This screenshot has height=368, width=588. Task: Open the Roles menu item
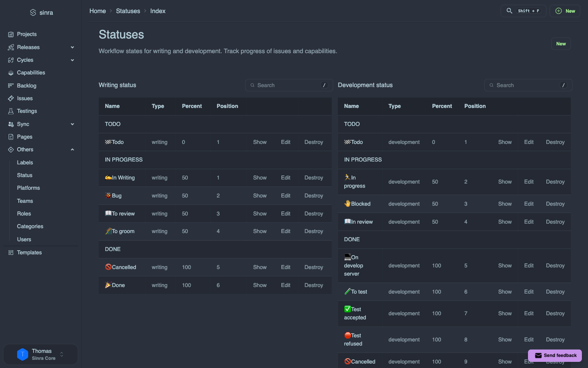pyautogui.click(x=24, y=214)
